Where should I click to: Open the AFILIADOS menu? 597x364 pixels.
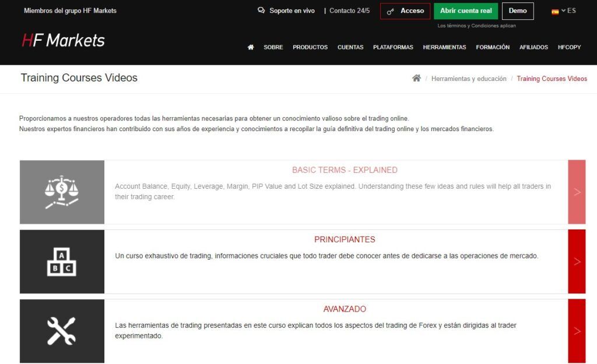tap(534, 47)
